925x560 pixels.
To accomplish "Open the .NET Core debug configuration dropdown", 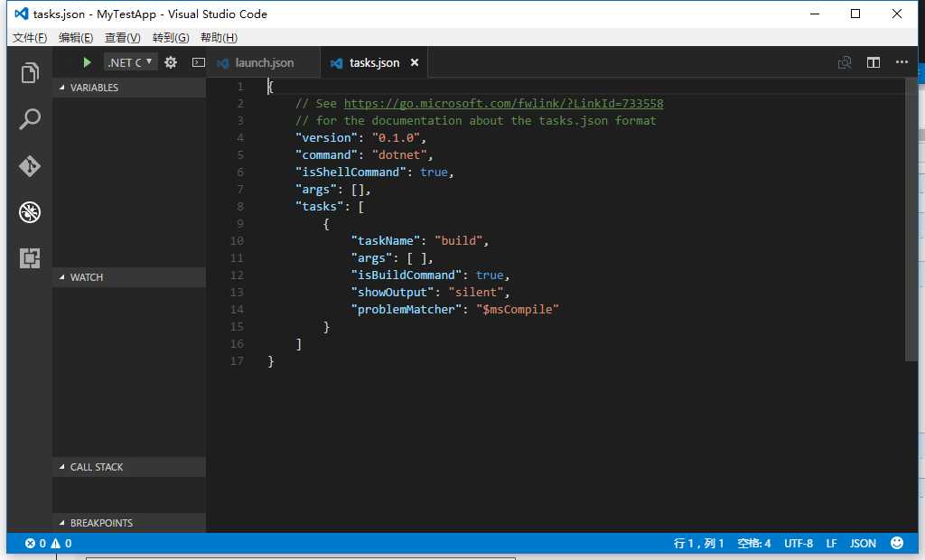I will [130, 62].
